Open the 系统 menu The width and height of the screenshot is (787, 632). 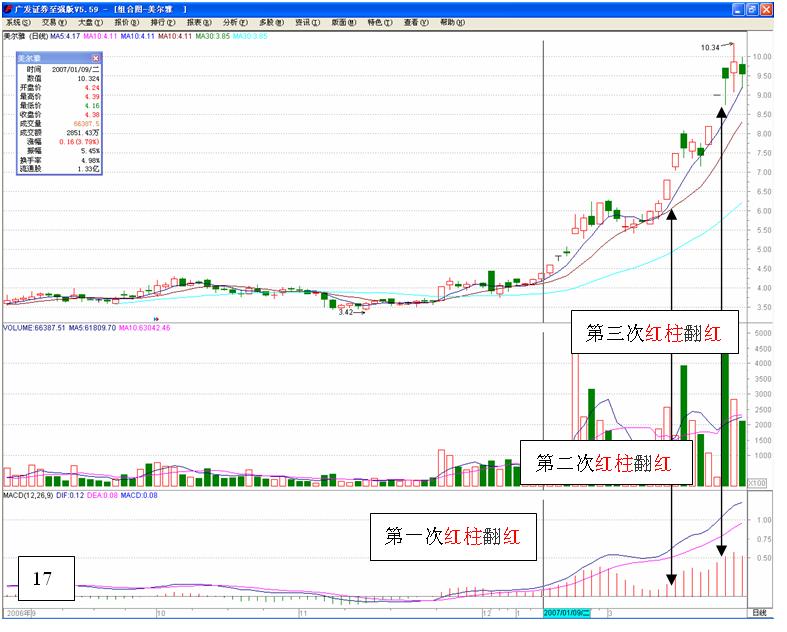pos(18,21)
